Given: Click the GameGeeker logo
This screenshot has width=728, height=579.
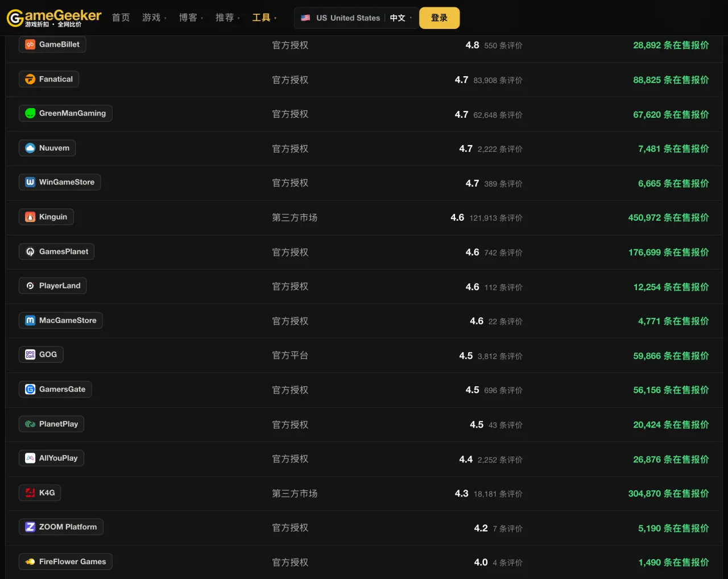Looking at the screenshot, I should pyautogui.click(x=54, y=18).
